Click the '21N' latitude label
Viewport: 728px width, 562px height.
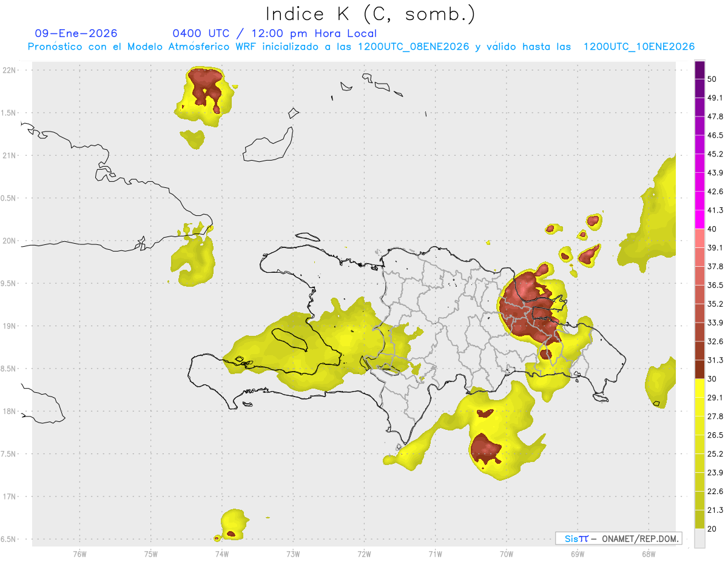pos(9,155)
